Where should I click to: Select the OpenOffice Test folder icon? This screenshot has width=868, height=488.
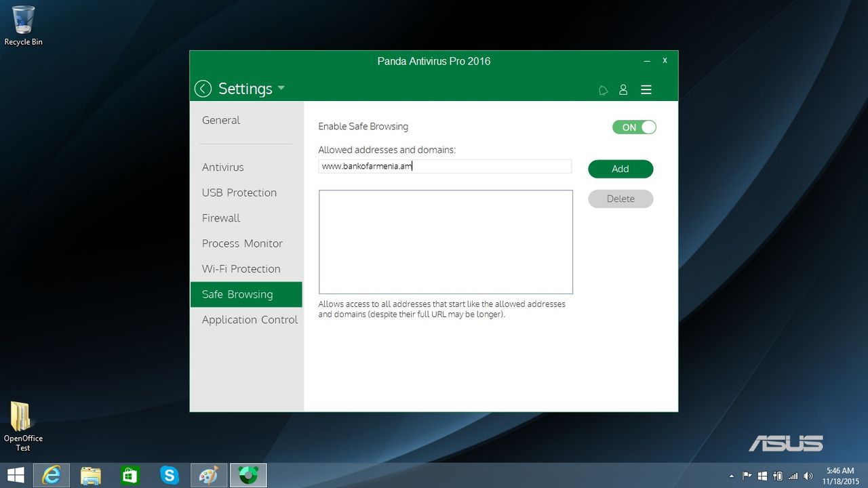(23, 426)
